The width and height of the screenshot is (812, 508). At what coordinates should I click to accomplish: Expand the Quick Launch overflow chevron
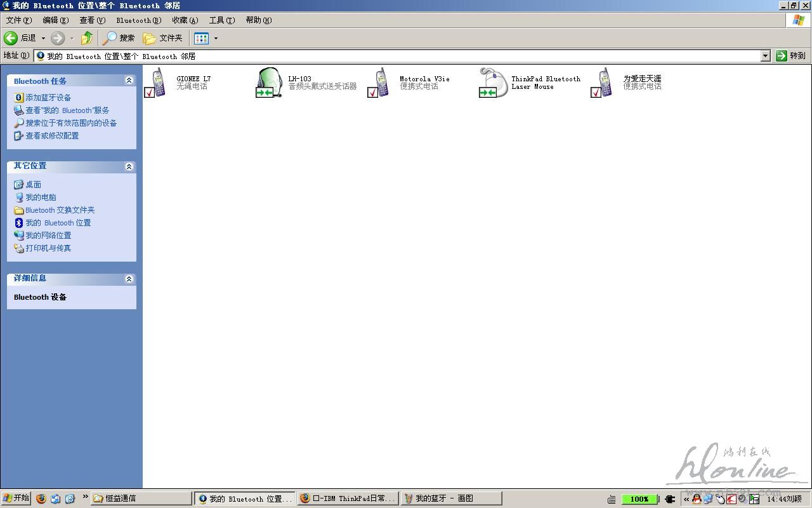(85, 497)
